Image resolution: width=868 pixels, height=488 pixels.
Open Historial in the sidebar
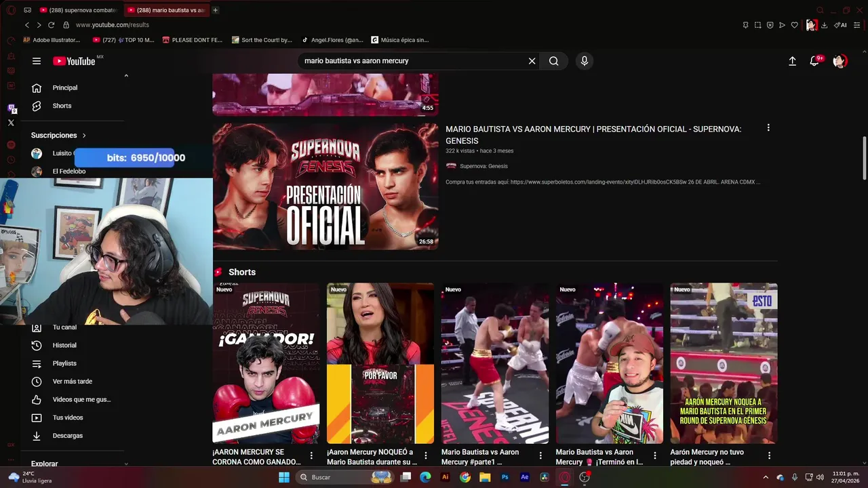click(x=64, y=346)
